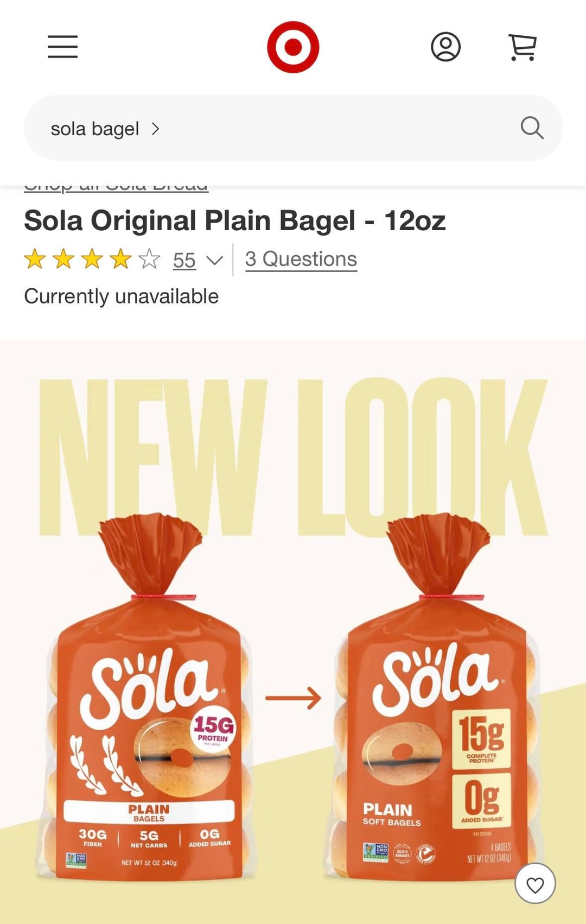Click the Sola Original Plain Bagel title
This screenshot has height=924, width=586.
(x=234, y=221)
